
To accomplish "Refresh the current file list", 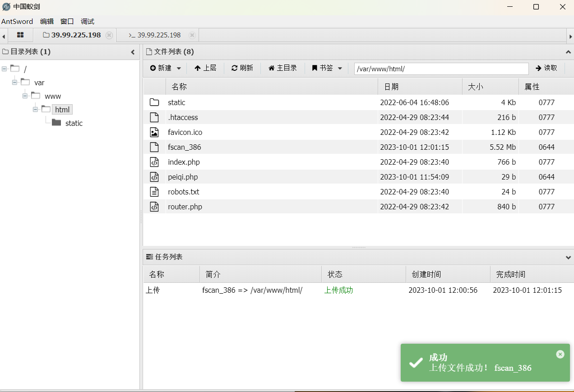I will coord(242,68).
